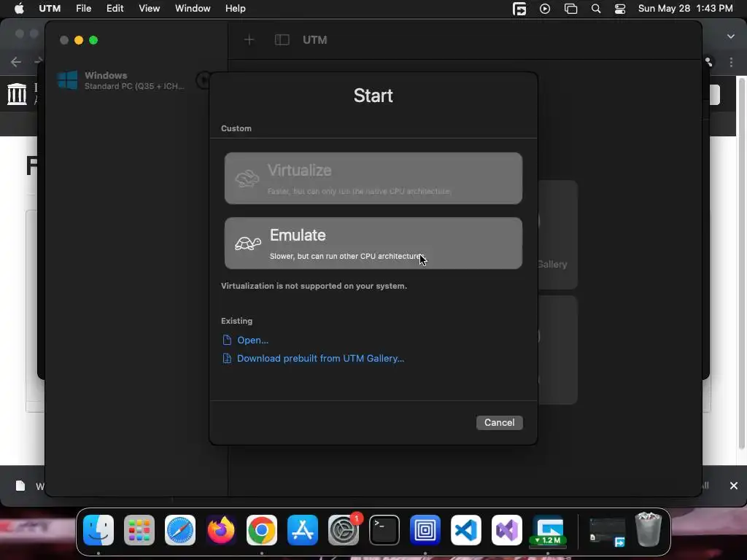Click the museum building icon on webpage
Image resolution: width=747 pixels, height=560 pixels.
coord(18,93)
